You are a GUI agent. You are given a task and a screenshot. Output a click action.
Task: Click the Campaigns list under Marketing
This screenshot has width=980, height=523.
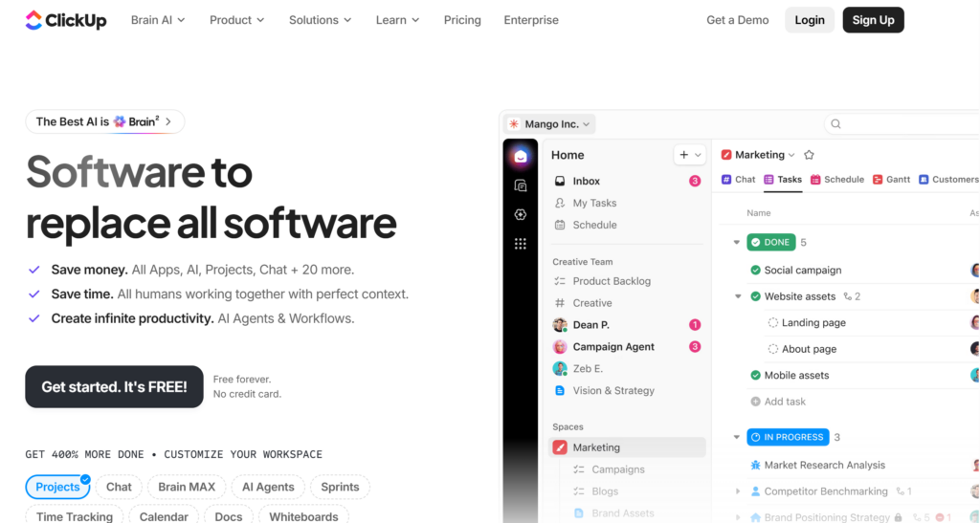pos(618,469)
